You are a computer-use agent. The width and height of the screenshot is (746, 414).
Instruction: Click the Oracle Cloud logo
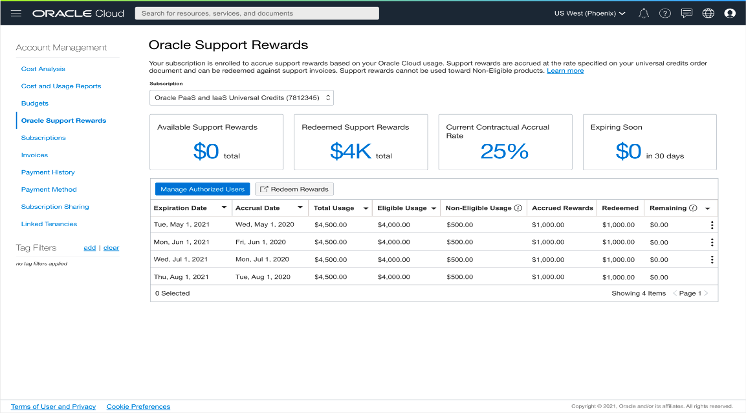(x=79, y=13)
